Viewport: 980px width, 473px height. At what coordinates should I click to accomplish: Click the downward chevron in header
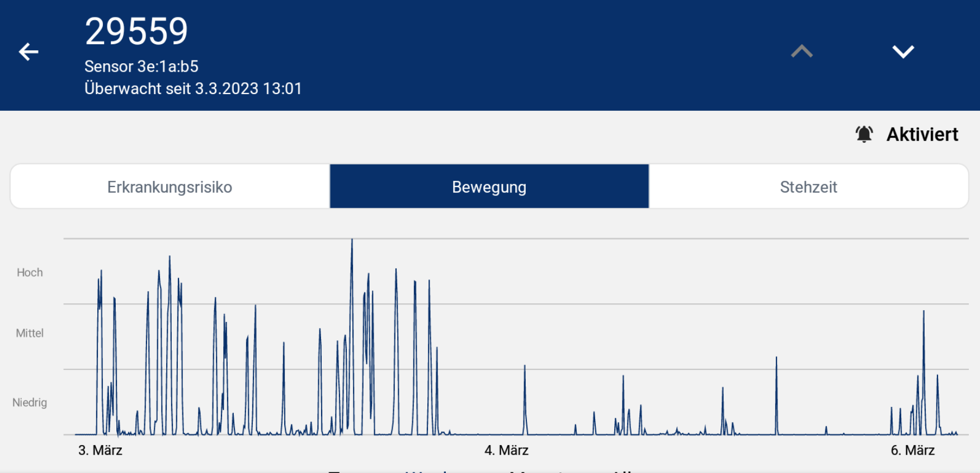tap(903, 51)
